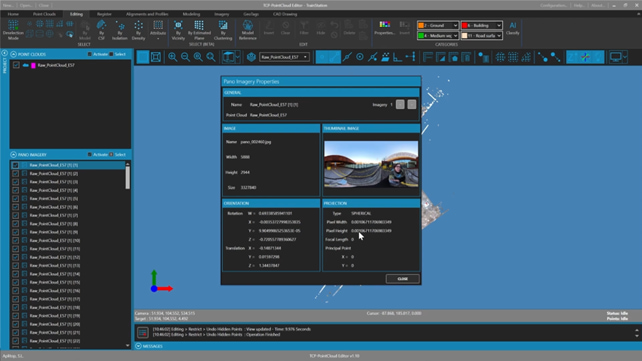The image size is (642, 361).
Task: Select points By CSF tool
Action: click(101, 30)
